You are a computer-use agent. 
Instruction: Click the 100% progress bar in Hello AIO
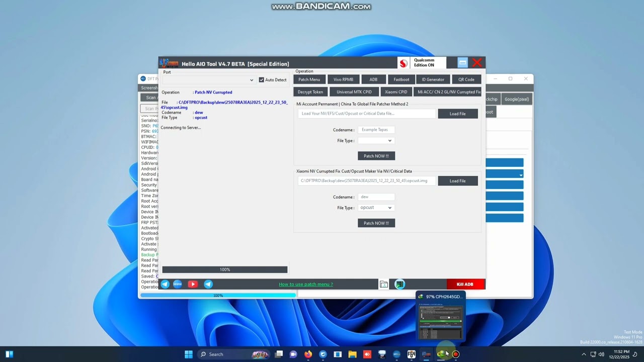pyautogui.click(x=225, y=270)
